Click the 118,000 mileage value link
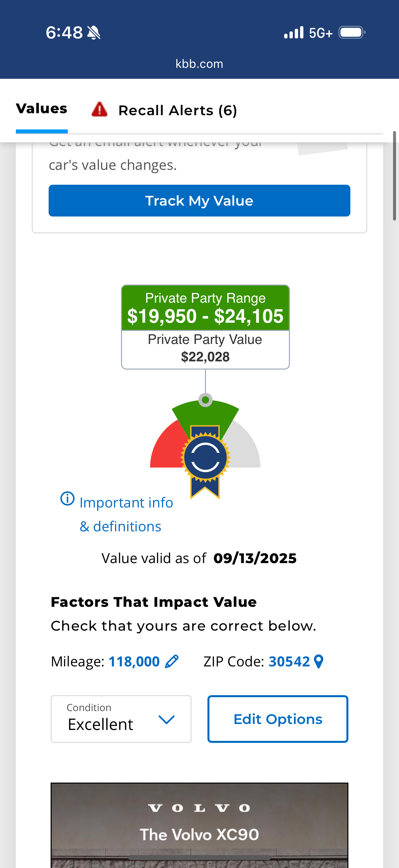The height and width of the screenshot is (868, 399). coord(134,661)
